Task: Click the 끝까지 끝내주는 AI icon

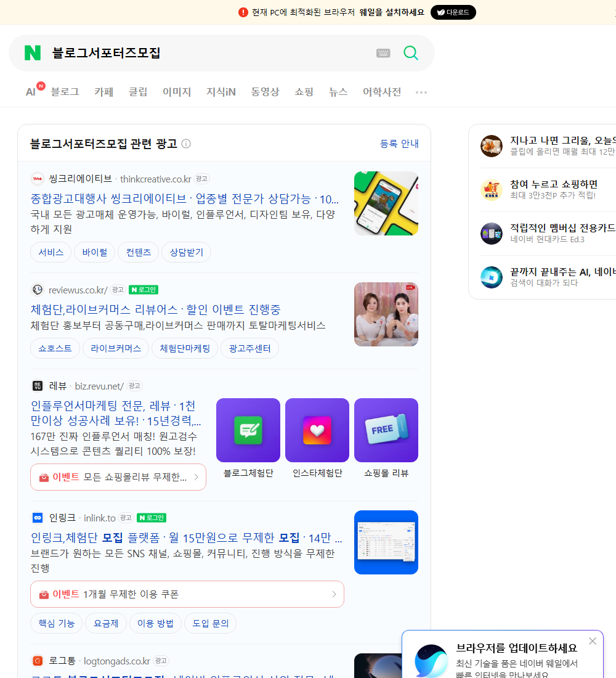Action: tap(492, 277)
